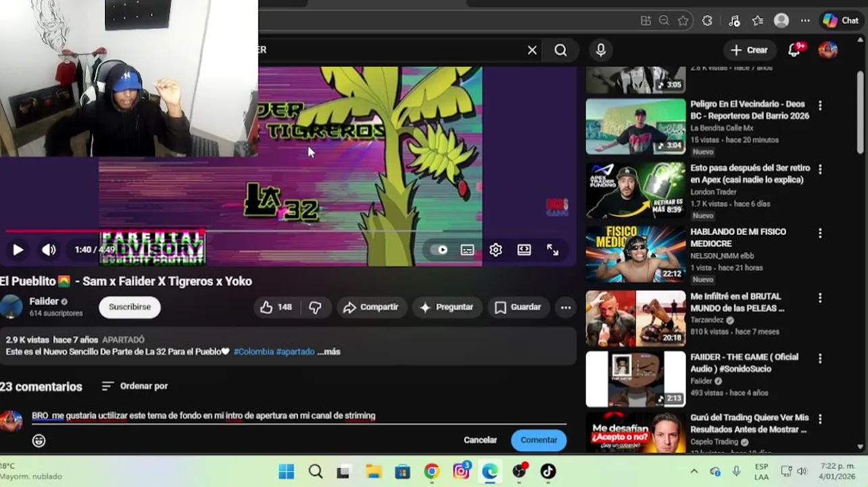Click the #apartado hashtag
868x487 pixels.
[x=295, y=352]
